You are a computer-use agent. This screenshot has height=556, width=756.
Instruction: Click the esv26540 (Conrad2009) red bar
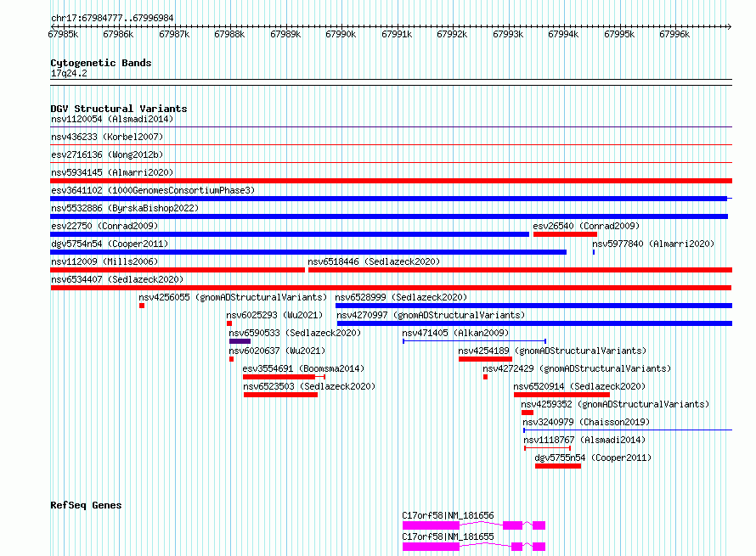[x=565, y=234]
